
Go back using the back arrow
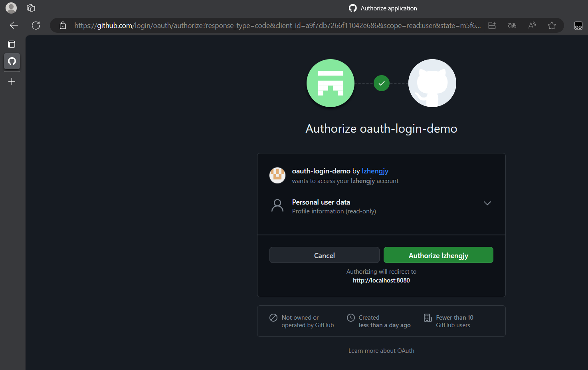pos(14,26)
